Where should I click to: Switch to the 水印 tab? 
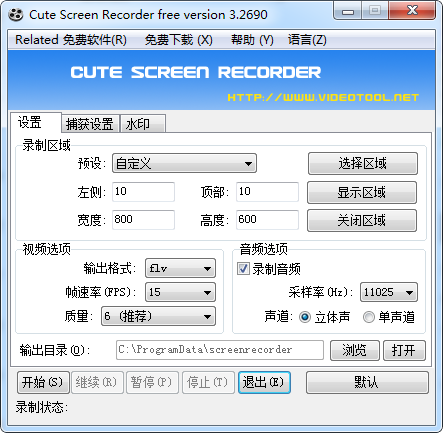tap(143, 124)
